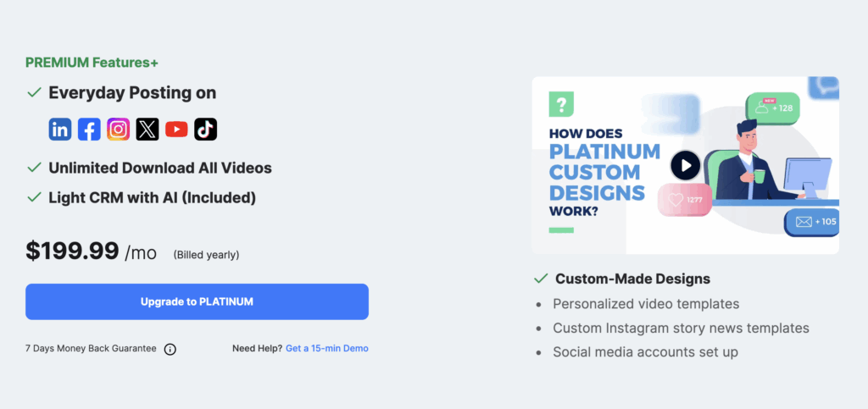This screenshot has height=409, width=868.
Task: Click the Everyday Posting checkmark
Action: coord(34,92)
